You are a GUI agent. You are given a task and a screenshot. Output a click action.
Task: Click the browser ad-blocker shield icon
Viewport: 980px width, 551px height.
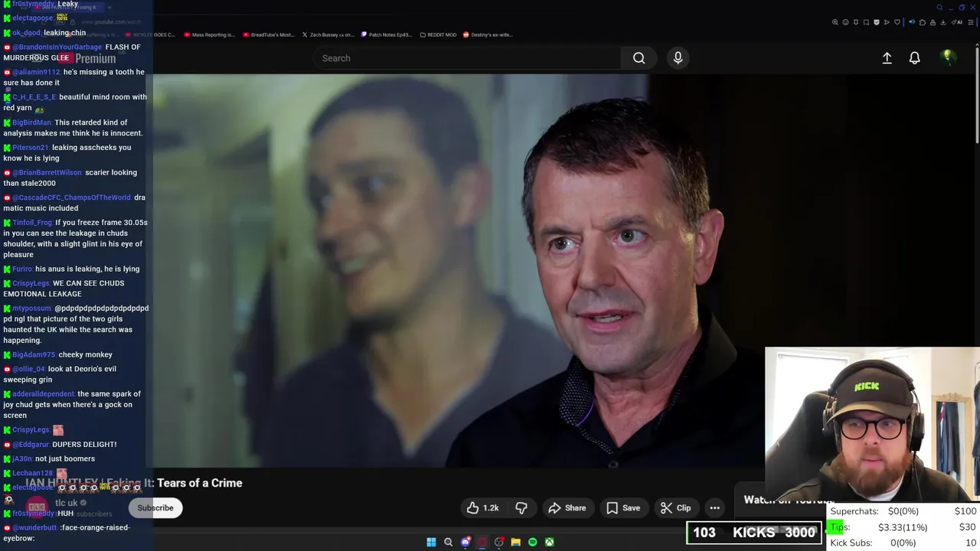pos(877,22)
